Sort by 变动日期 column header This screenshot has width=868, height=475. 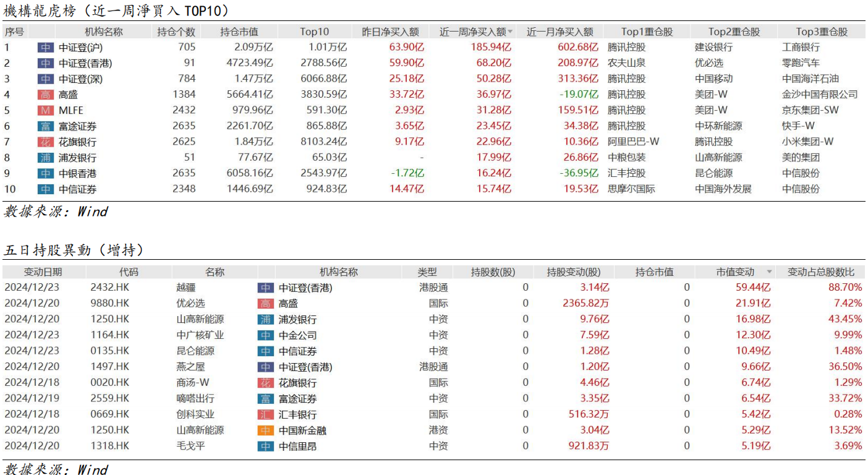(x=43, y=272)
